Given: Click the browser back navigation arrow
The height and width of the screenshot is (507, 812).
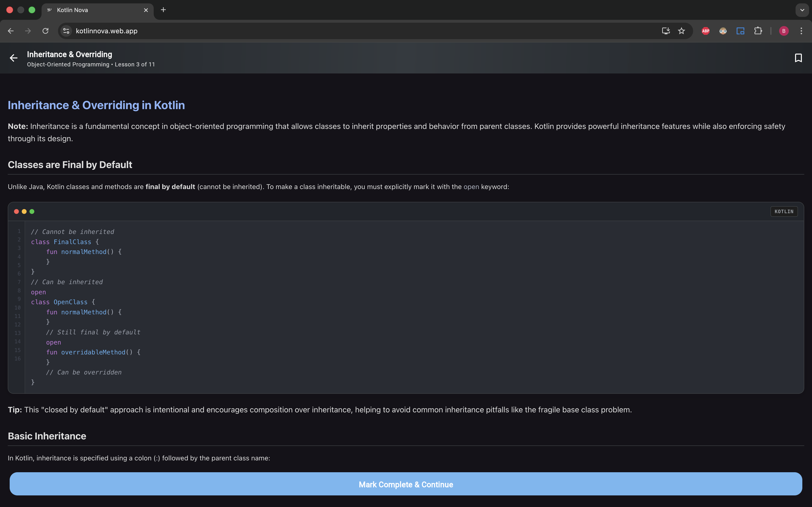Looking at the screenshot, I should point(11,30).
